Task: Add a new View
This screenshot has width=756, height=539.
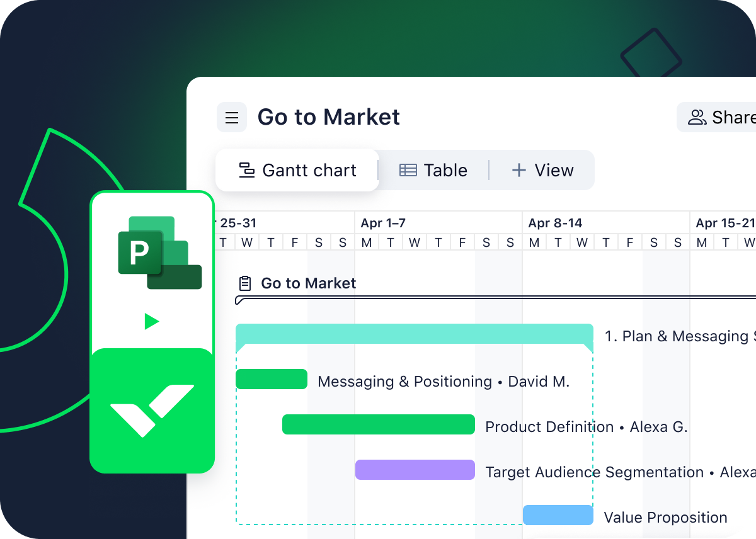Action: (x=542, y=170)
